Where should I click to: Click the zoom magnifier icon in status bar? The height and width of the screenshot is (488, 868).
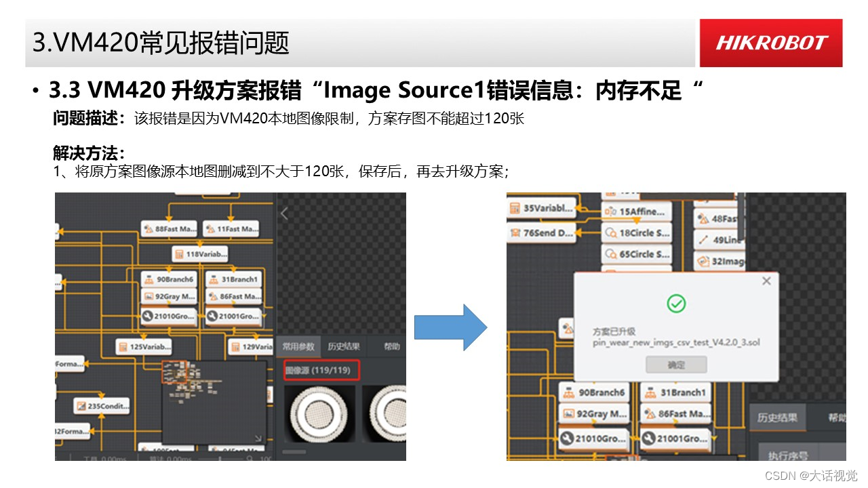point(250,458)
